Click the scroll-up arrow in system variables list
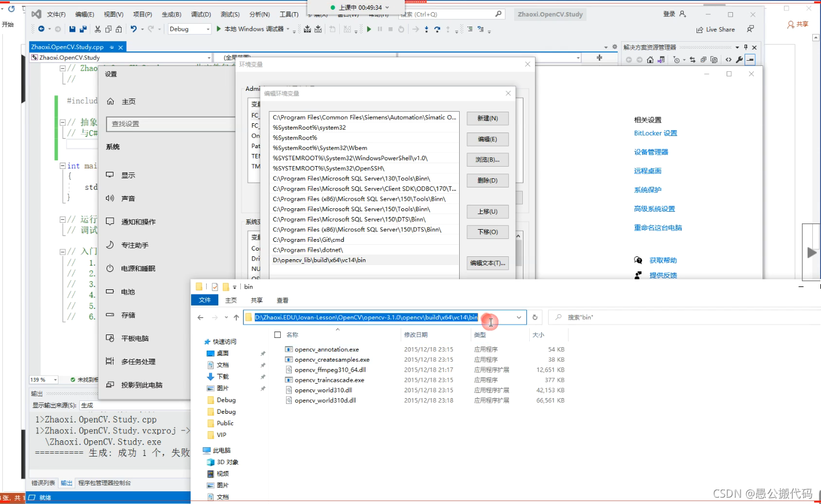Screen dimensions: 821x504 pyautogui.click(x=518, y=236)
